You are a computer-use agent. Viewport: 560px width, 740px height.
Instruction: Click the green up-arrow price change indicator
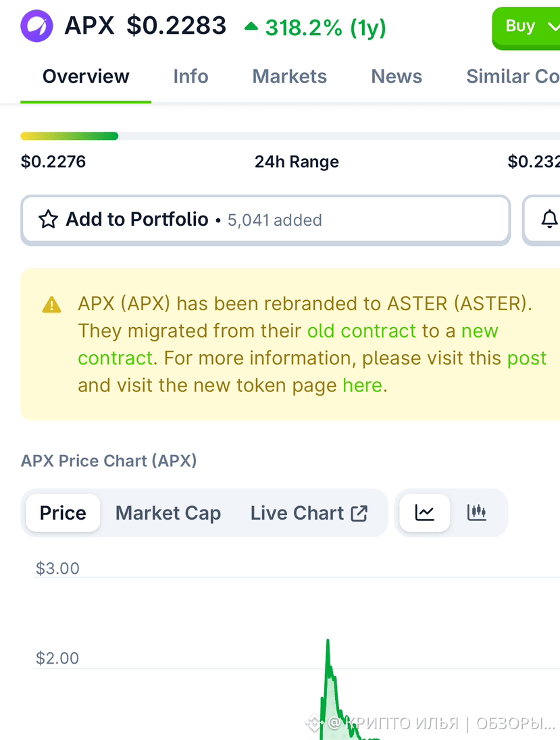(251, 26)
